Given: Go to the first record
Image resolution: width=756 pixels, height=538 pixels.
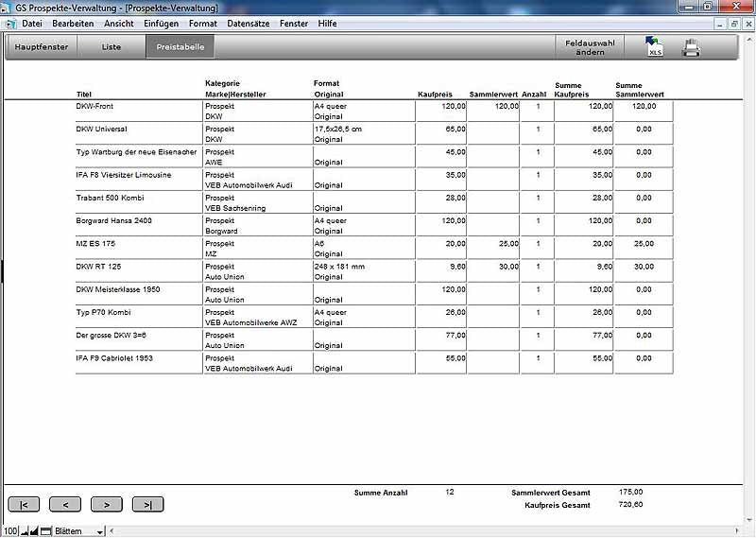Looking at the screenshot, I should [24, 505].
